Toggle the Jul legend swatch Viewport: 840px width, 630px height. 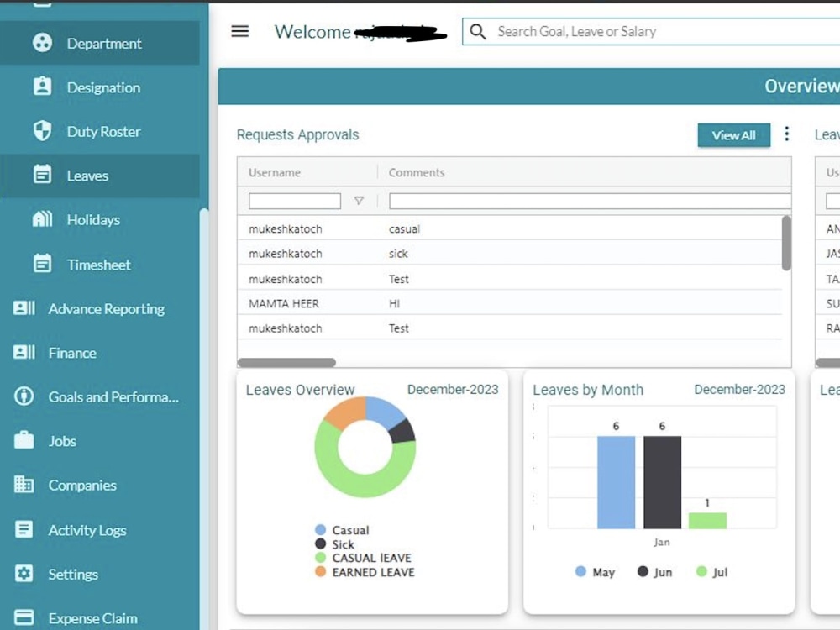(701, 571)
